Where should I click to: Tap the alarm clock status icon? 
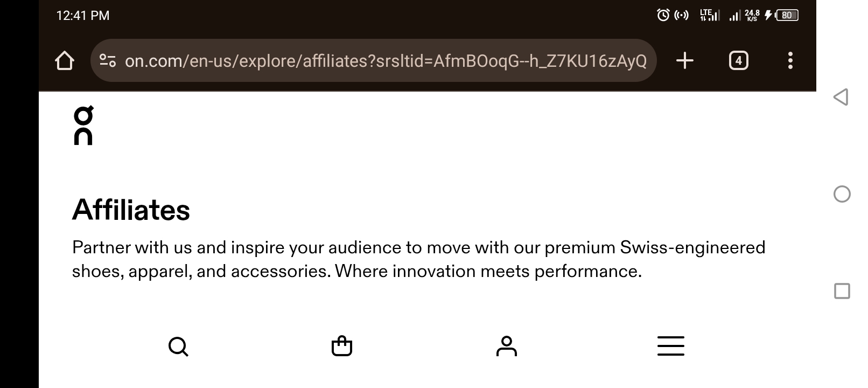pos(663,15)
